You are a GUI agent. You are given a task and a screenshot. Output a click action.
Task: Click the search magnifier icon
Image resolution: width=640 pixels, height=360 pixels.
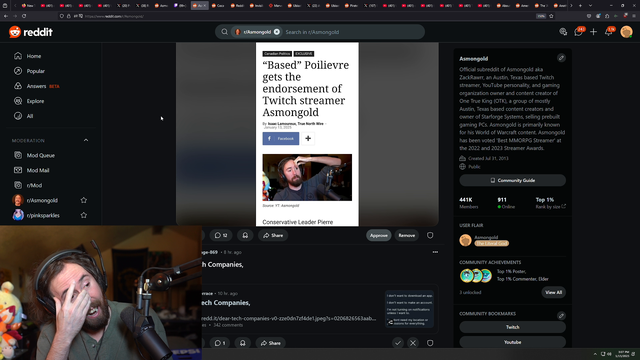point(224,32)
